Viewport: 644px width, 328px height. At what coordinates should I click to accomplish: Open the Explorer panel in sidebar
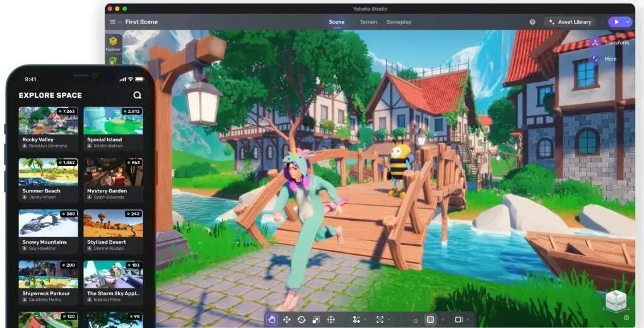pyautogui.click(x=114, y=44)
